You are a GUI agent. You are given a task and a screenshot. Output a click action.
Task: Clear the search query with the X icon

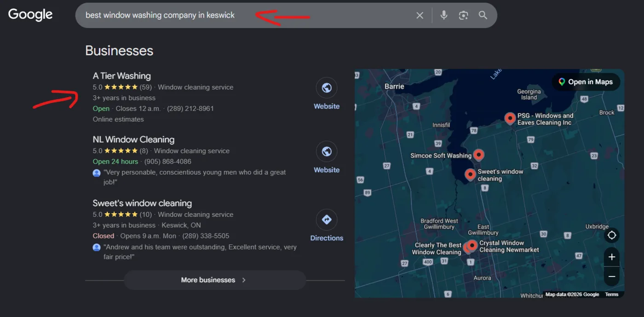coord(420,15)
